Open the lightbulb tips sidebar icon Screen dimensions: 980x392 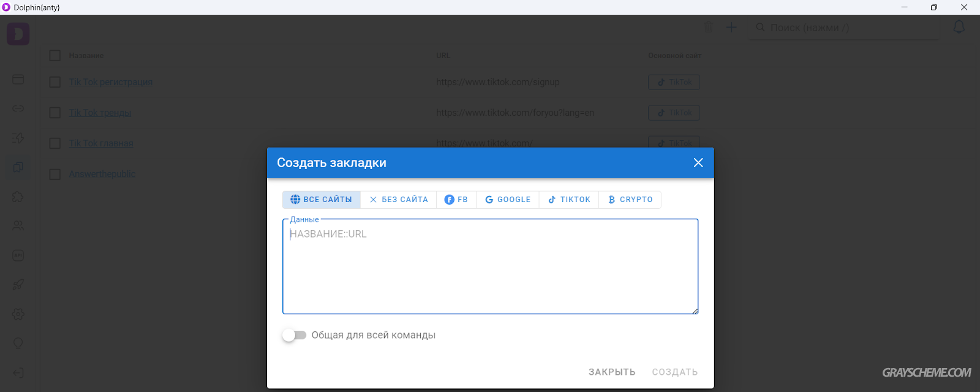point(18,343)
